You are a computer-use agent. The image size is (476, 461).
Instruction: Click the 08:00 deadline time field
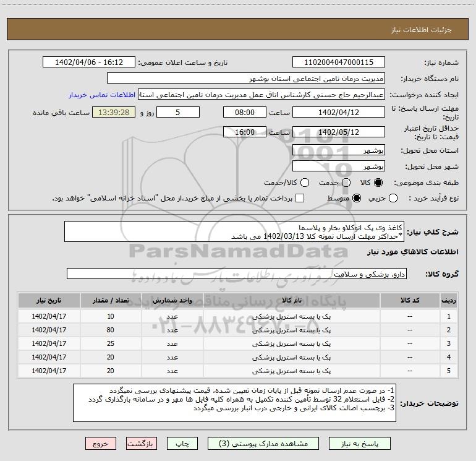pos(245,112)
